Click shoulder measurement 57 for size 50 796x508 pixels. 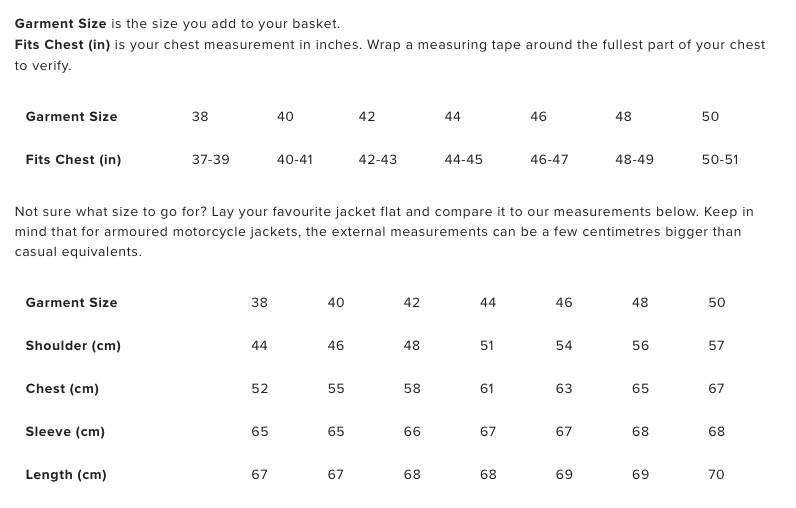pyautogui.click(x=716, y=346)
